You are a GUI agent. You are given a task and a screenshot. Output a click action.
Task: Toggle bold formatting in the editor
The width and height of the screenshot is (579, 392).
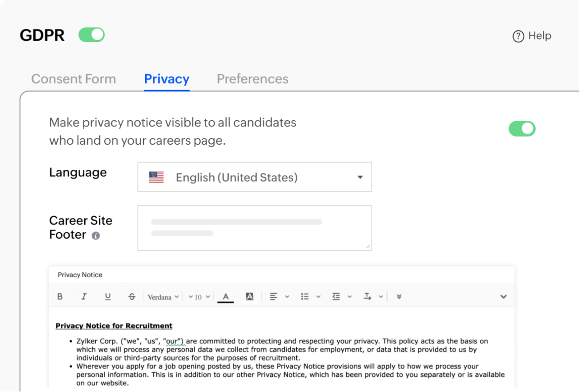(60, 296)
